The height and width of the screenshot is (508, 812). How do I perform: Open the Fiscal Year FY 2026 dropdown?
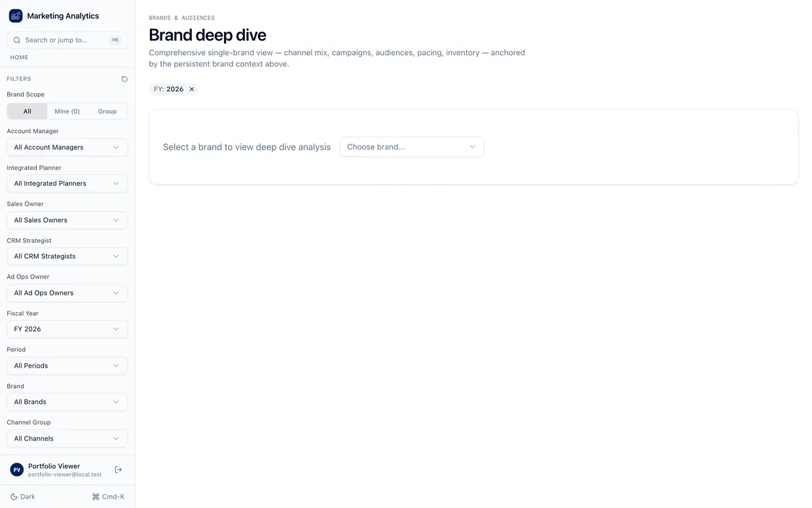(x=67, y=329)
